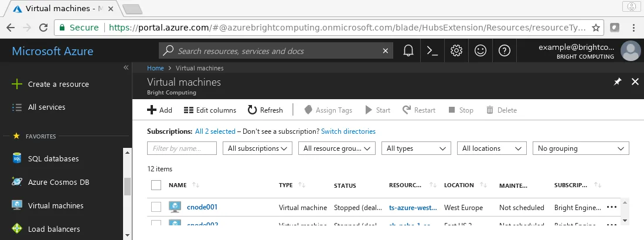Click Assign Tags toolbar item

[x=328, y=110]
